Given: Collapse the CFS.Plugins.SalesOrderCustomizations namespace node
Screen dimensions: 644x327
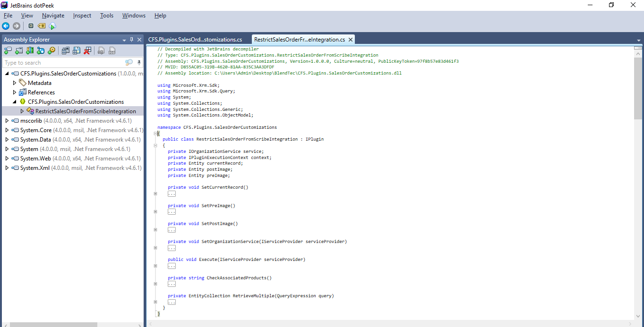Looking at the screenshot, I should tap(15, 102).
